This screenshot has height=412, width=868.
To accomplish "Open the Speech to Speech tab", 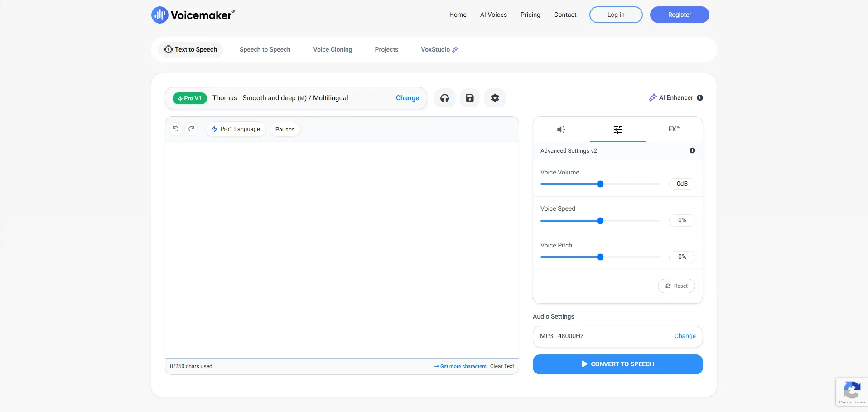I will pos(265,49).
